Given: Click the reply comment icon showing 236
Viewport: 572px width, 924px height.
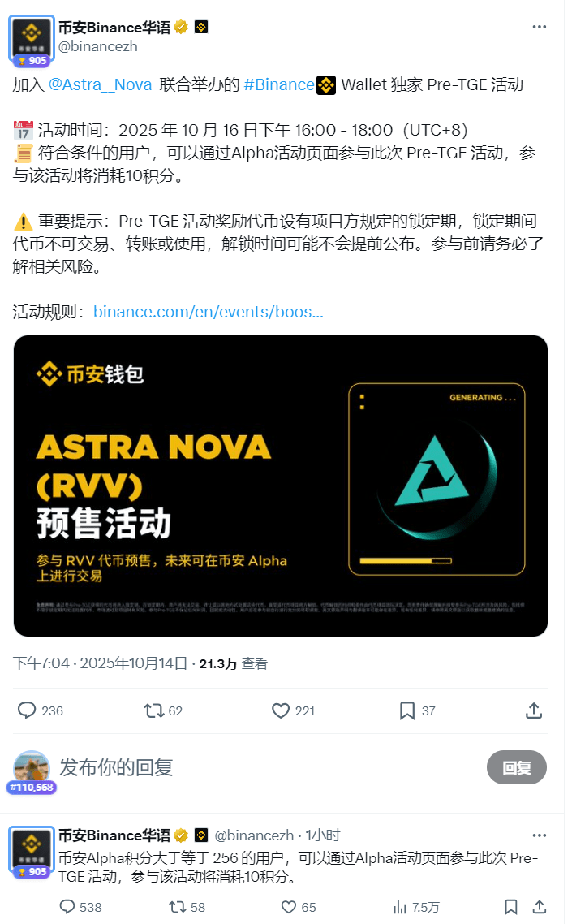Looking at the screenshot, I should pyautogui.click(x=27, y=710).
